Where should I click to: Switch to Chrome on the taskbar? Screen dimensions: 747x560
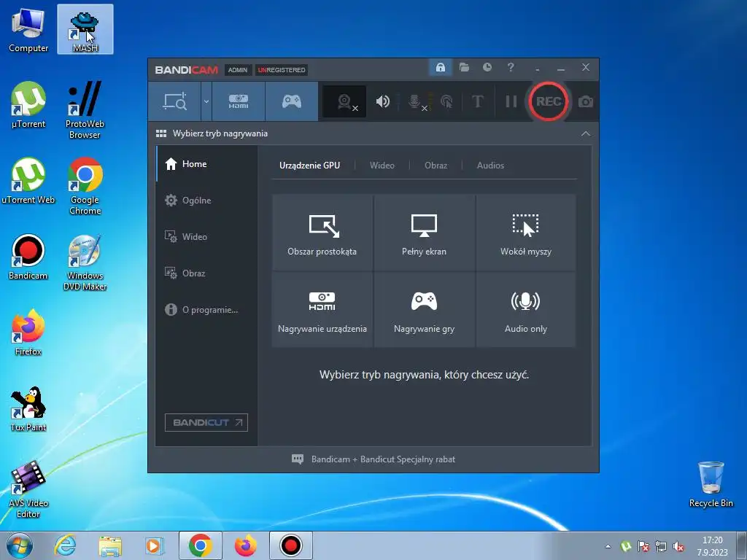tap(200, 545)
